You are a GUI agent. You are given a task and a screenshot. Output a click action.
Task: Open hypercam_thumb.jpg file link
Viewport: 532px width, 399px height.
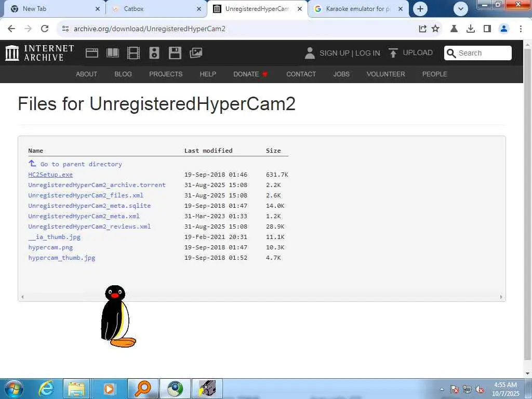(x=62, y=258)
